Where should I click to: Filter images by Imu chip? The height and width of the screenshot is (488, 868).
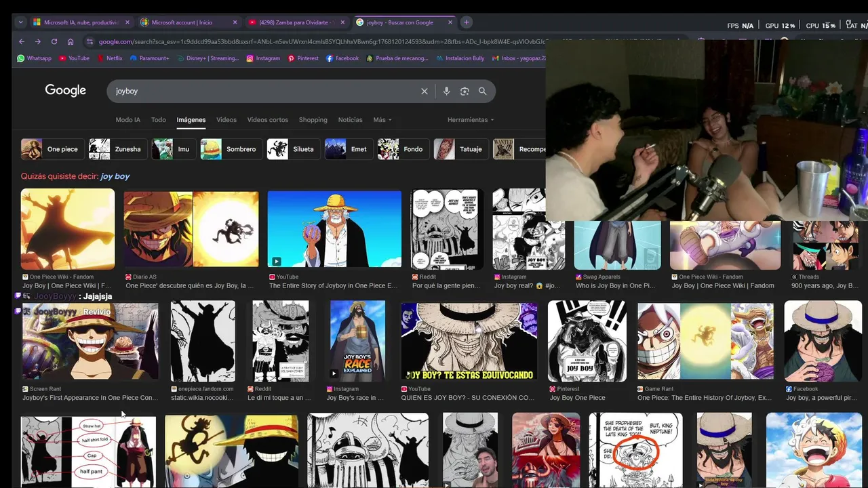click(173, 149)
